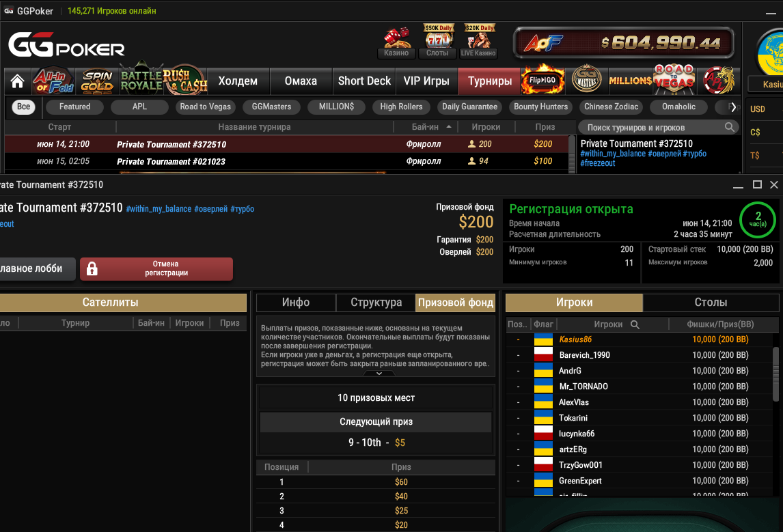Sort tournaments by Бай-ин column
Viewport: 783px width, 532px height.
click(x=431, y=127)
